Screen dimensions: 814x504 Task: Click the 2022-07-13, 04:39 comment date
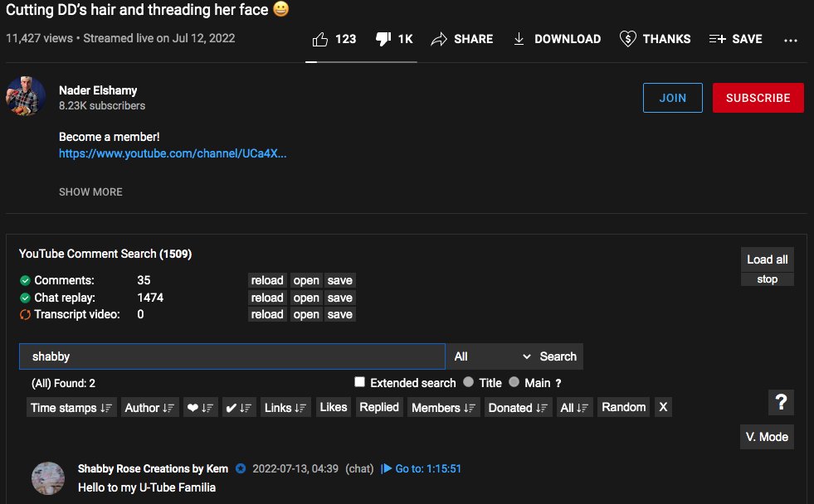(295, 468)
